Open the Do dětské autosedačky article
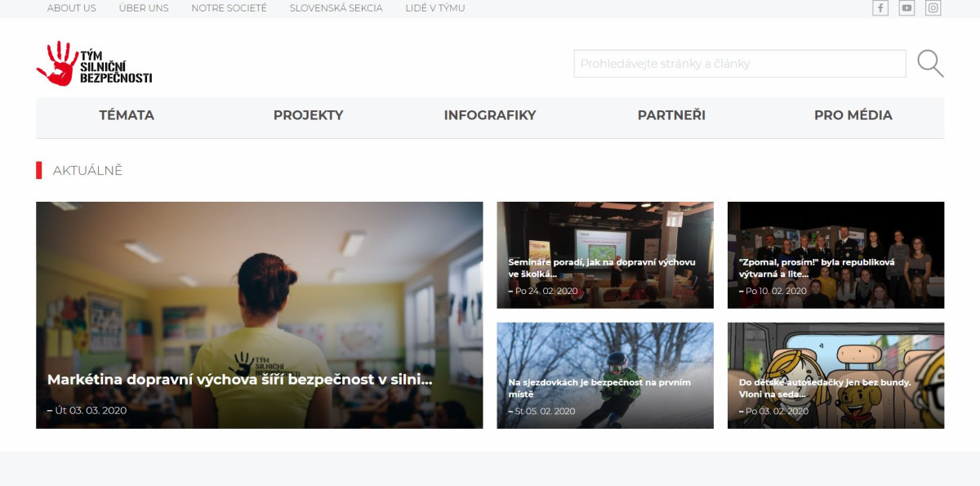The image size is (980, 486). pos(835,376)
